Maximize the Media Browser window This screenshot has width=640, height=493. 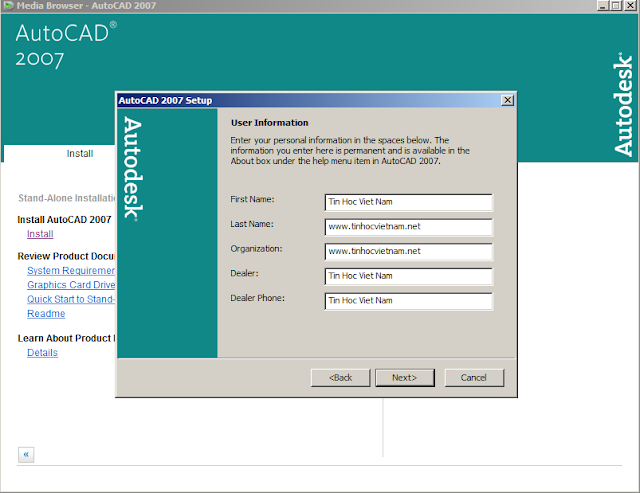coord(616,6)
